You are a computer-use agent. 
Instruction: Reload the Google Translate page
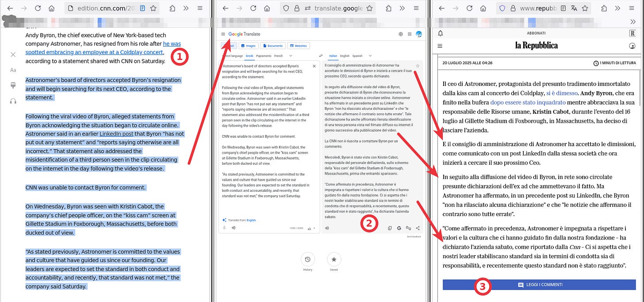click(x=253, y=8)
